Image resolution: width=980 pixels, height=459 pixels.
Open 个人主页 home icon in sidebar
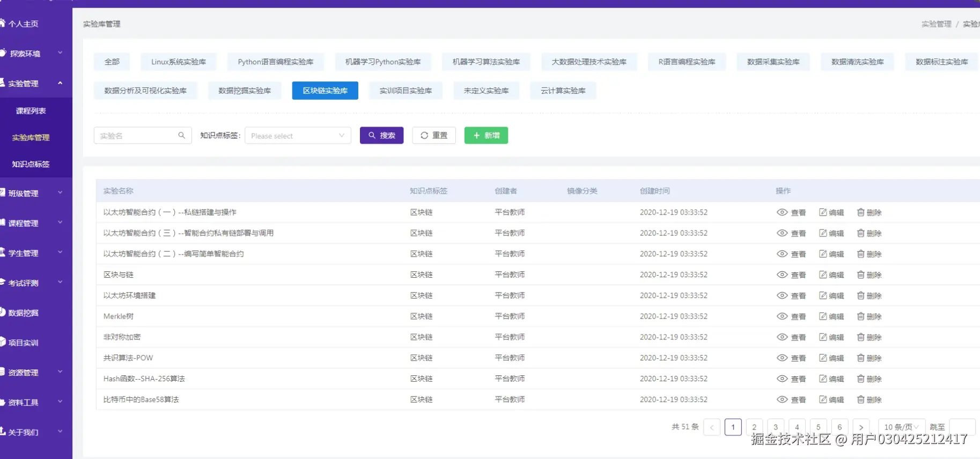[x=2, y=23]
